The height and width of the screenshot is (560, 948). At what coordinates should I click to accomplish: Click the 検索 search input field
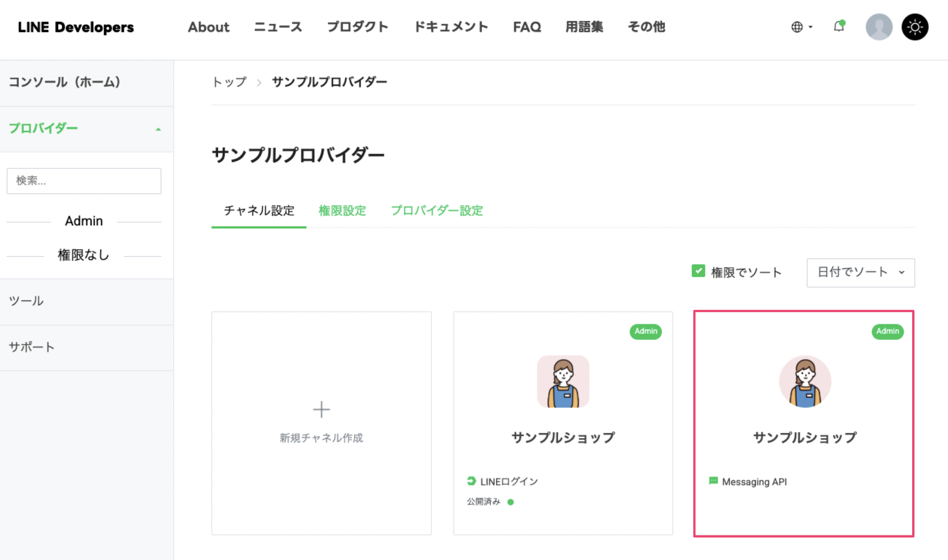tap(83, 181)
